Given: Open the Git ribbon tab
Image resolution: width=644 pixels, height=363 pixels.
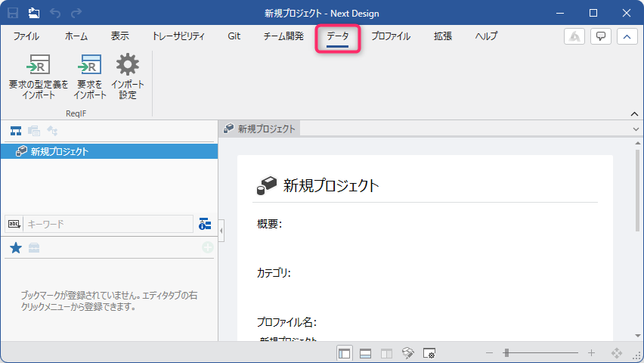Looking at the screenshot, I should tap(234, 36).
